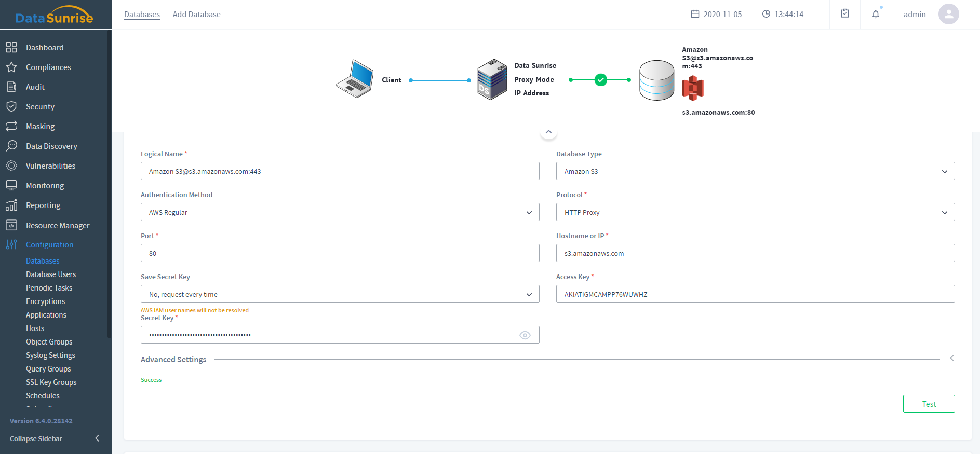
Task: Open the Authentication Method dropdown
Action: (x=340, y=212)
